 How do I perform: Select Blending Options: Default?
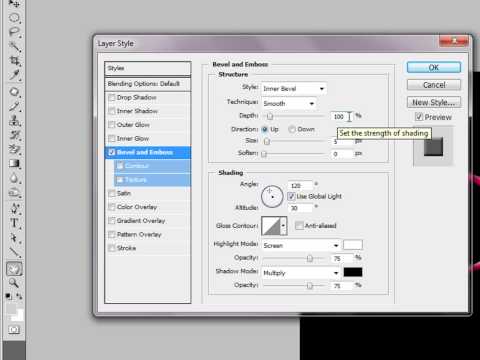point(148,84)
